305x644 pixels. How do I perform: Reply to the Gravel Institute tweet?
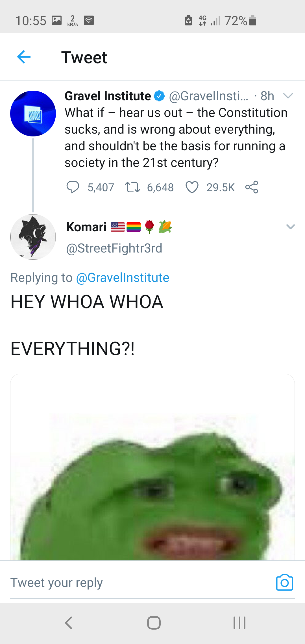tap(73, 187)
